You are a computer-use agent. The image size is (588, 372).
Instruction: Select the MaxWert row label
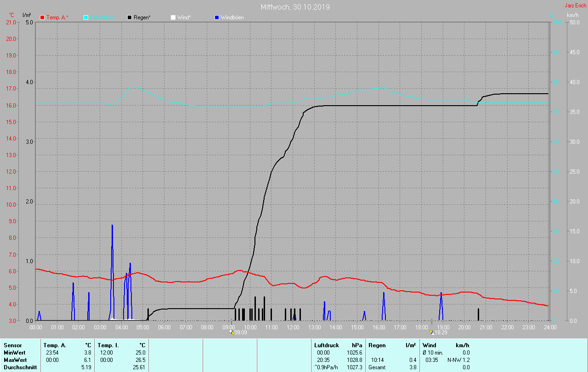click(x=15, y=360)
